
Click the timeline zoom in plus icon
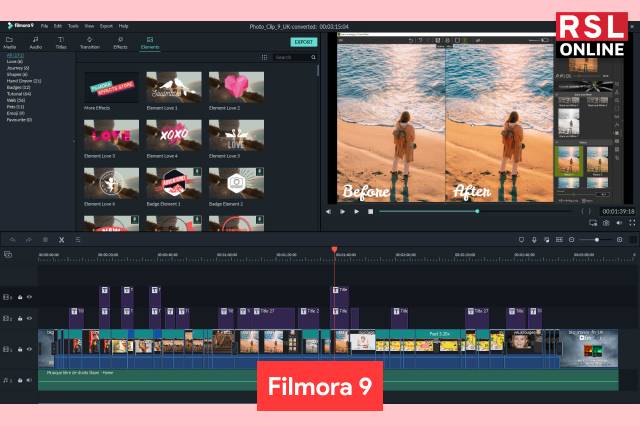coord(620,240)
